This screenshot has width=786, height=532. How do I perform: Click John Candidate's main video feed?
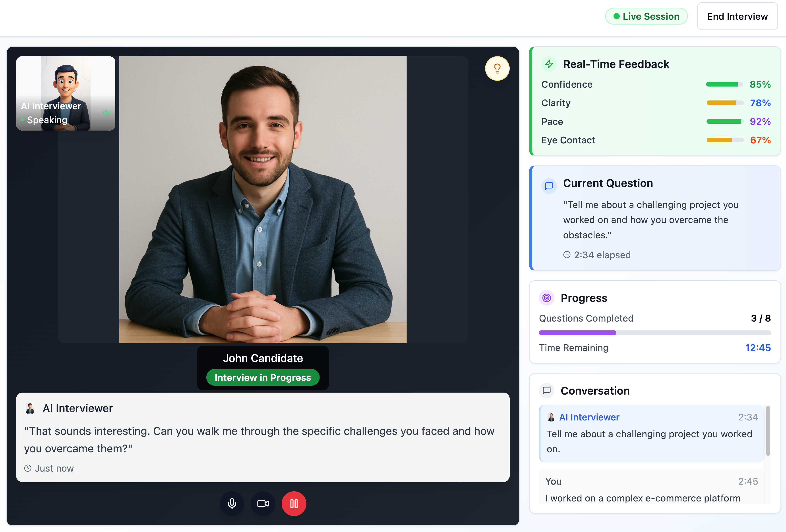tap(263, 200)
